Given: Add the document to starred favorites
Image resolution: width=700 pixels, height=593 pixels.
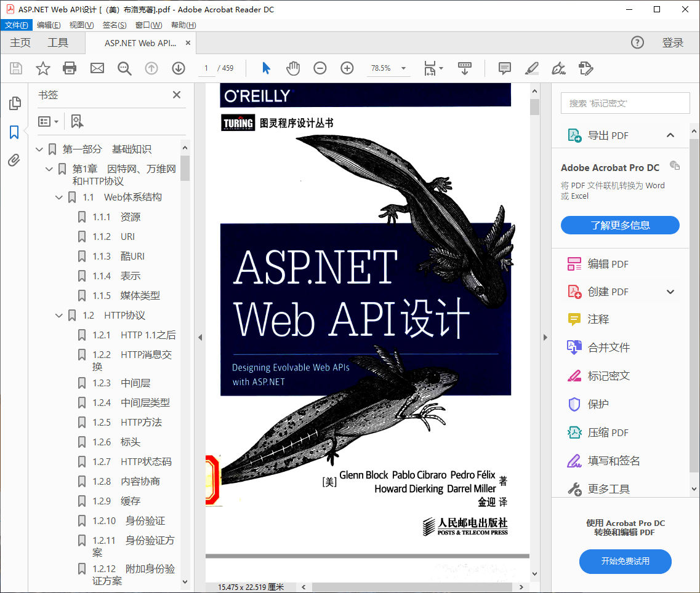Looking at the screenshot, I should 43,68.
